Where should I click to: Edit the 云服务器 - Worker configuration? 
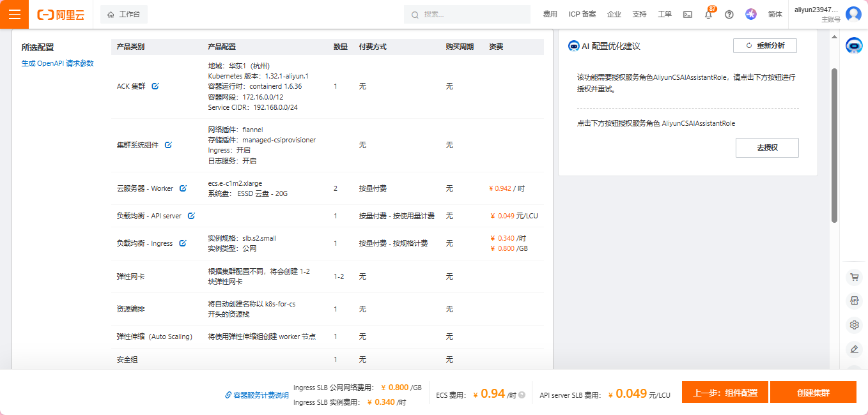click(x=183, y=188)
